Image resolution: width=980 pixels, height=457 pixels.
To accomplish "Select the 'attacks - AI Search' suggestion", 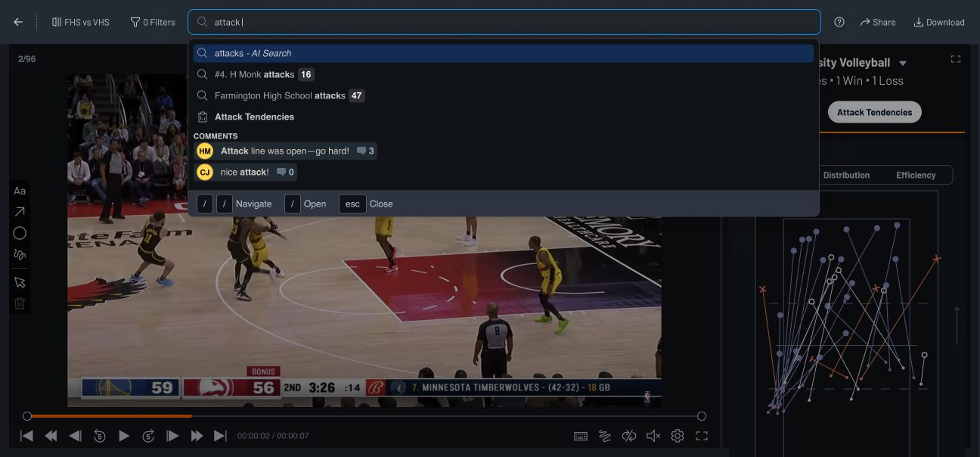I will (x=504, y=53).
